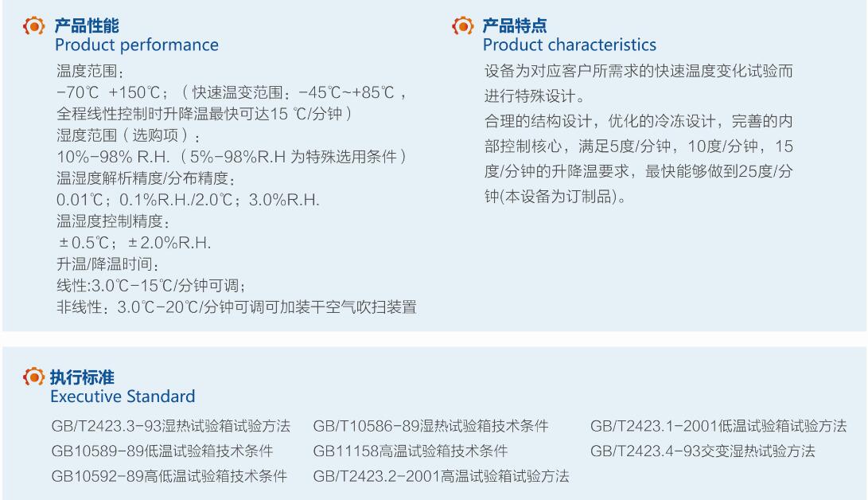Click the gear icon beside 执行标准
Screen dimensions: 868x500
coord(33,377)
